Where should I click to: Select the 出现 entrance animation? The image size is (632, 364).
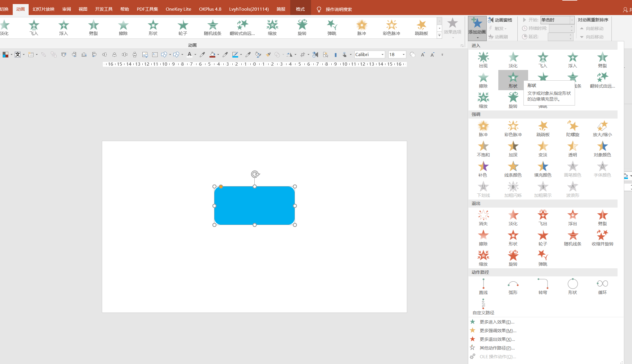coord(483,60)
